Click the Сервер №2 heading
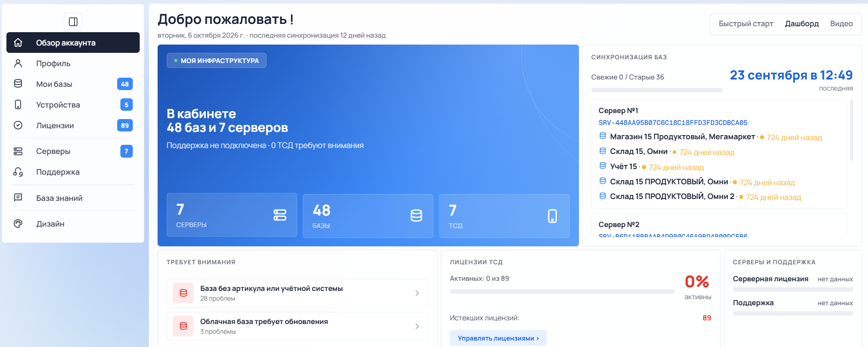 click(619, 225)
